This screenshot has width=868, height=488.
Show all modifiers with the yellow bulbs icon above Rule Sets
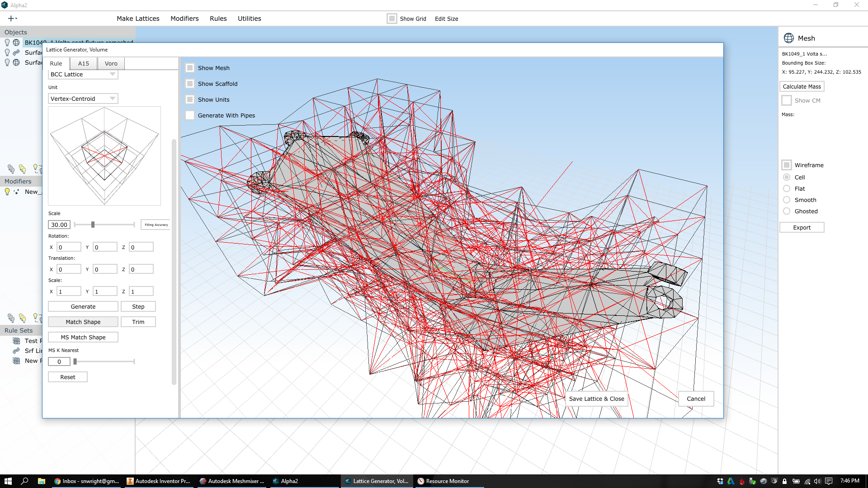click(23, 318)
